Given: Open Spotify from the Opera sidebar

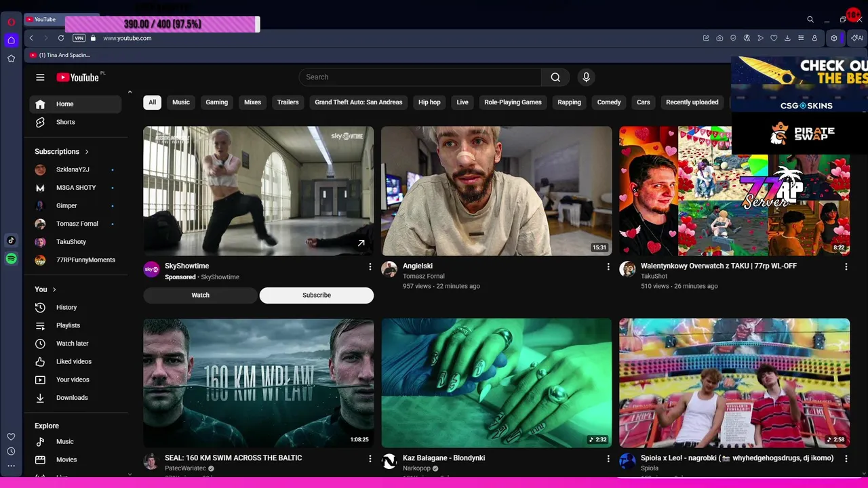Looking at the screenshot, I should pyautogui.click(x=11, y=258).
